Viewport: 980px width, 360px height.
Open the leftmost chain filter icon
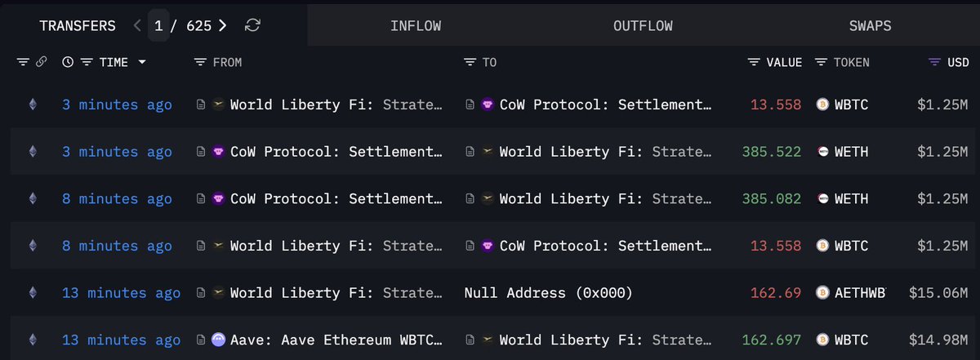[x=22, y=62]
